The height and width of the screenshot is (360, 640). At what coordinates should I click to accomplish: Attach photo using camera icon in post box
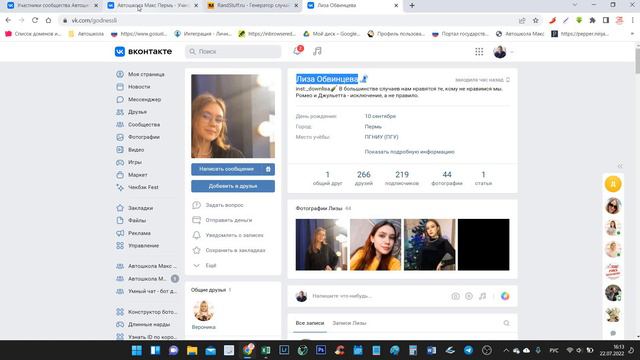(x=456, y=296)
